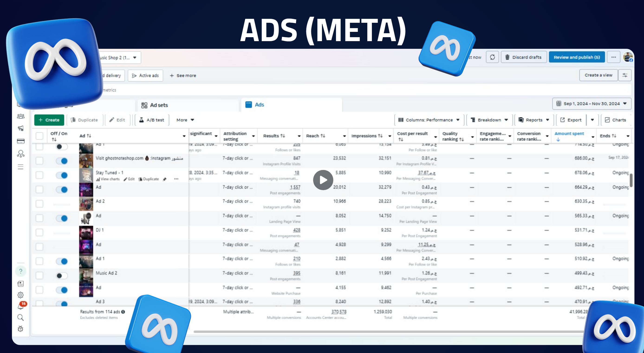644x353 pixels.
Task: Open the Campaigns megaphone icon in sidebar
Action: tap(21, 128)
